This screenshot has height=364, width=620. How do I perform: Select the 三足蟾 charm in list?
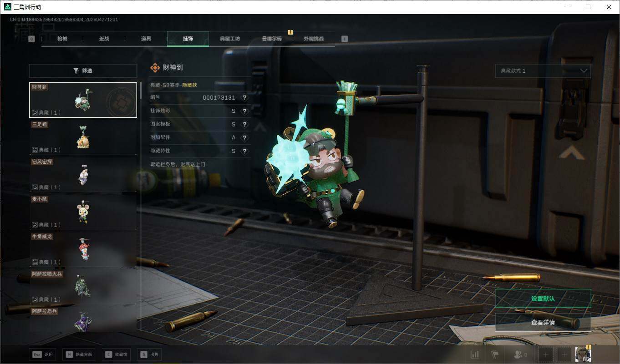click(83, 137)
